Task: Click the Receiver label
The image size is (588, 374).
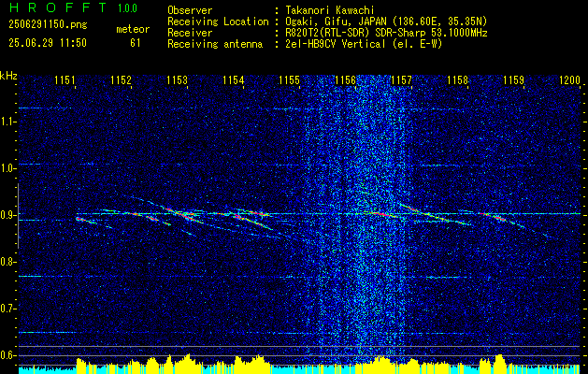Action: coord(190,33)
